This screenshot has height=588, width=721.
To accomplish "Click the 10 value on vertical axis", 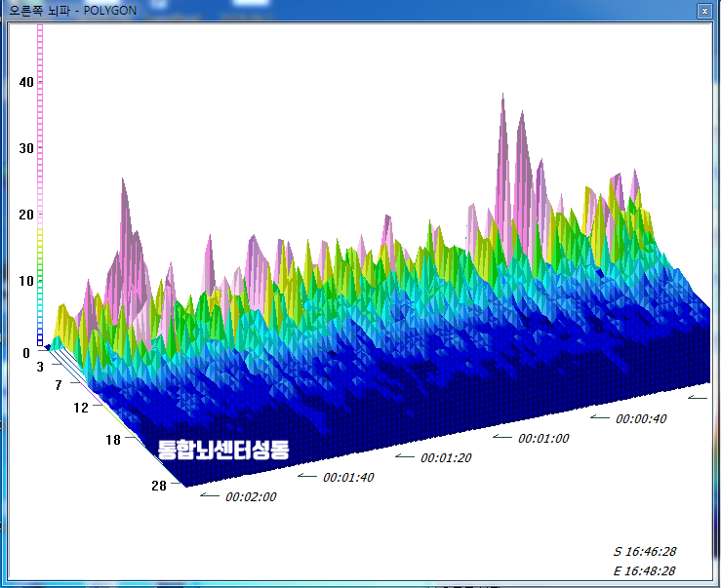I will click(26, 281).
